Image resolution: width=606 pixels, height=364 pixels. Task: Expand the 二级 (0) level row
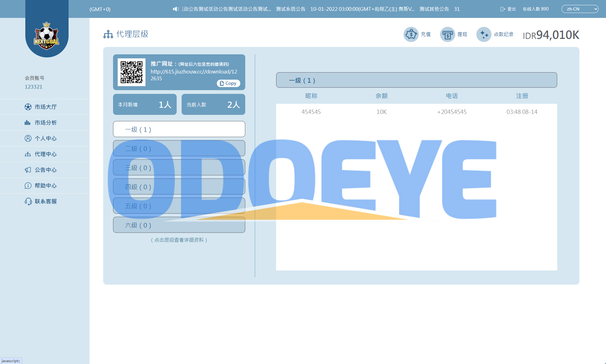[x=179, y=149]
